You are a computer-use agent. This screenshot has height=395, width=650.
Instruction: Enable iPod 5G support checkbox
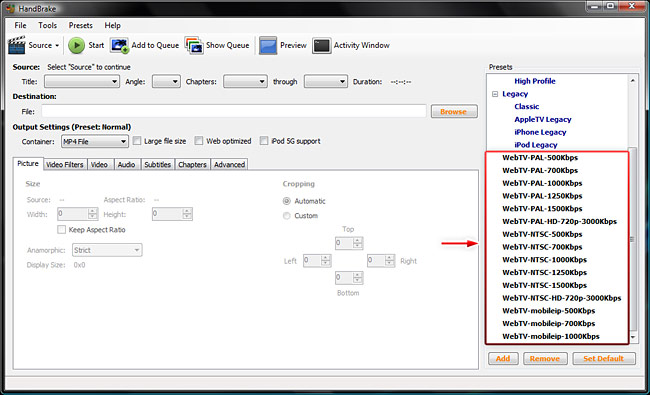pyautogui.click(x=264, y=141)
